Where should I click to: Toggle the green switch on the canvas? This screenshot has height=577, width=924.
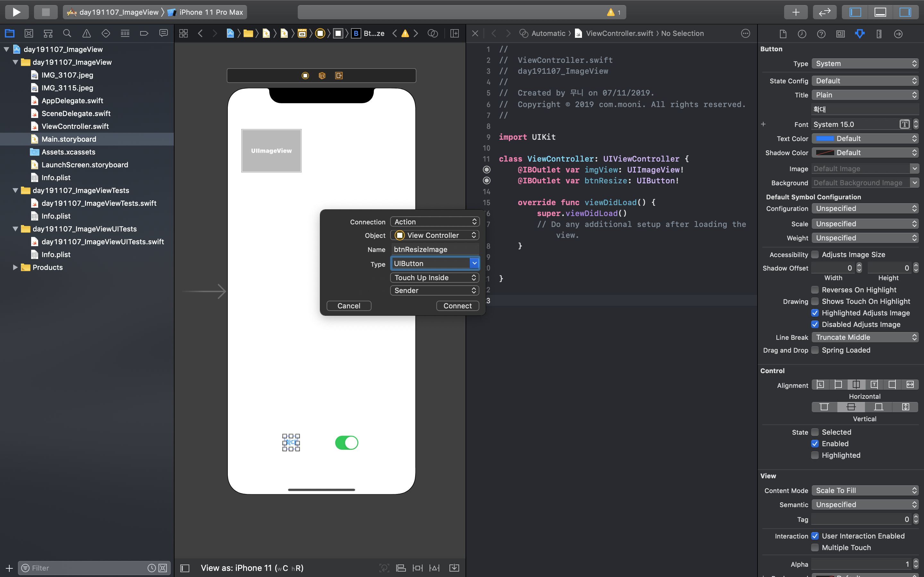pyautogui.click(x=346, y=443)
